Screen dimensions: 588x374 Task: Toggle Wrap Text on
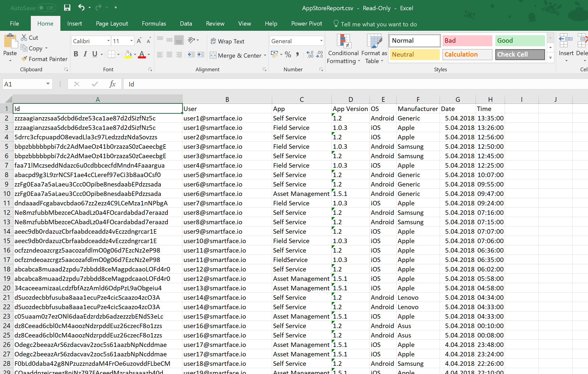[x=227, y=41]
